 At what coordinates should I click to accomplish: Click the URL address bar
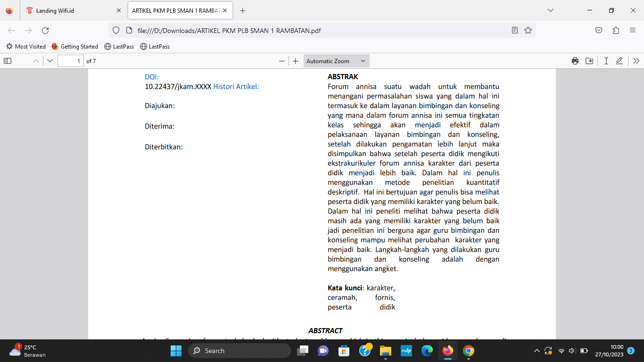click(x=321, y=30)
